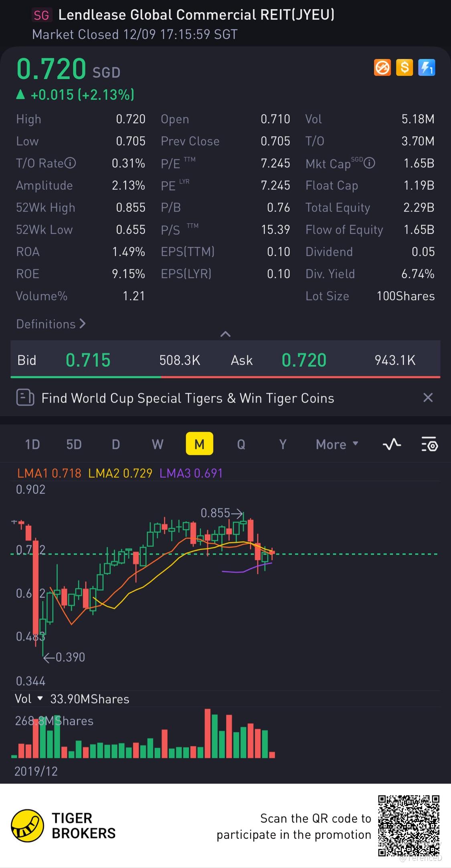
Task: Tap the LMA3 0.691 indicator label
Action: click(x=191, y=473)
